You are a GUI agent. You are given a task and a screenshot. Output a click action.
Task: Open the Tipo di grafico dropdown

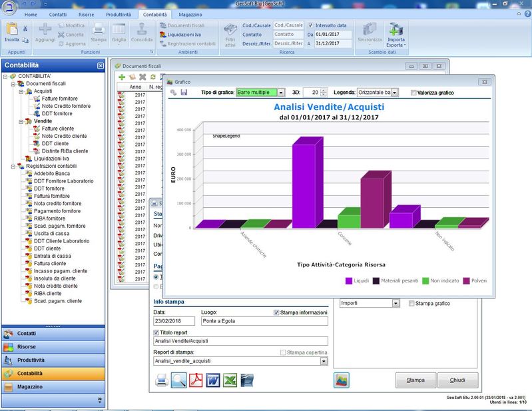(281, 93)
